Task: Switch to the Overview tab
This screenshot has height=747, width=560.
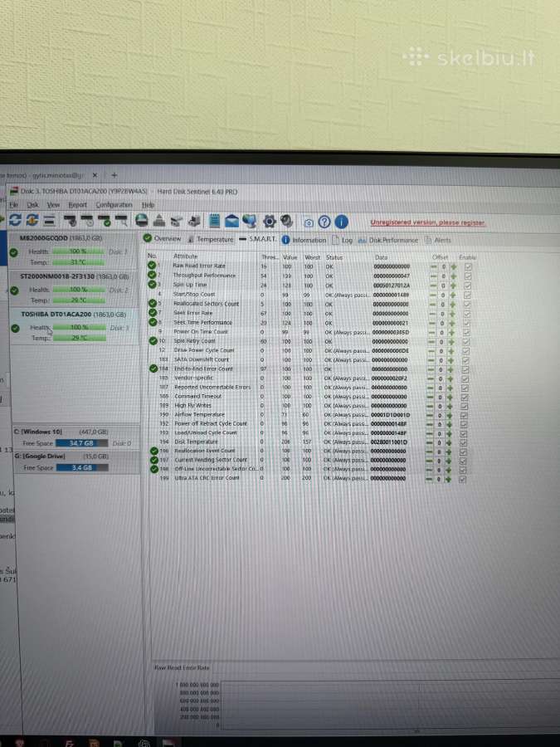Action: pyautogui.click(x=162, y=238)
